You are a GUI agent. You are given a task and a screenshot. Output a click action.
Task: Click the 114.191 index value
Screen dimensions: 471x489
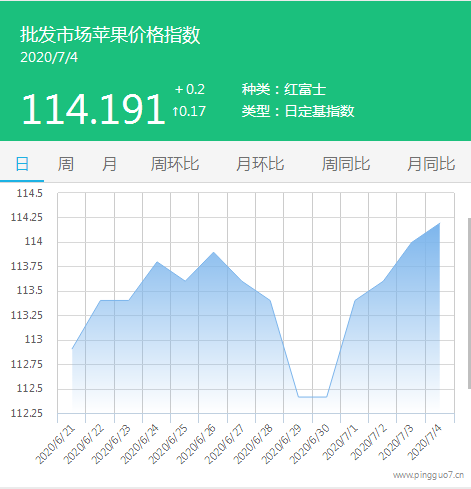pos(93,109)
